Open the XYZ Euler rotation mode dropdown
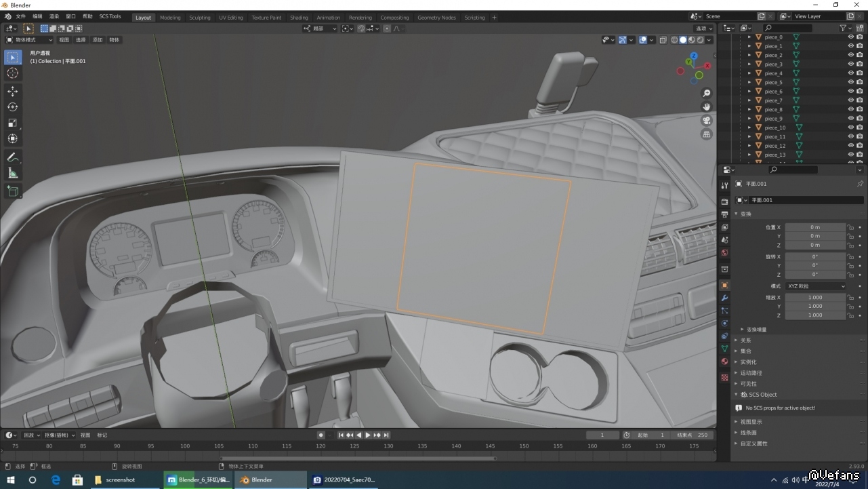The width and height of the screenshot is (868, 489). pos(816,286)
